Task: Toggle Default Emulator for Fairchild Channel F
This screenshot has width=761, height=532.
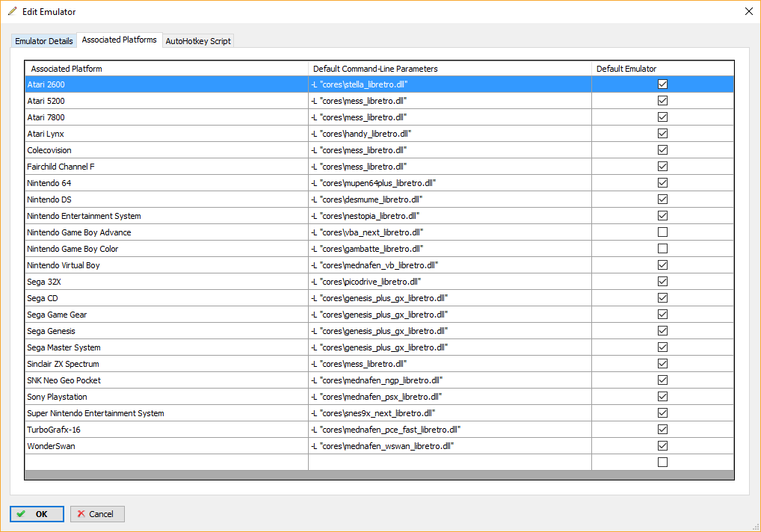Action: (x=662, y=167)
